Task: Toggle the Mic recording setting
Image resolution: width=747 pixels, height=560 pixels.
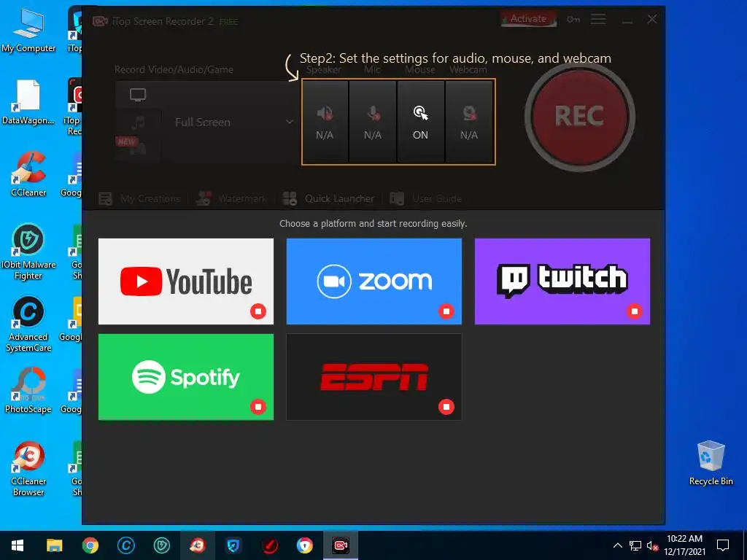Action: 373,122
